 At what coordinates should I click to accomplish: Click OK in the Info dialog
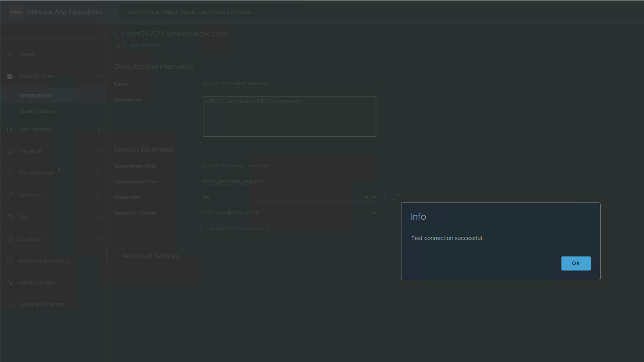[x=576, y=263]
